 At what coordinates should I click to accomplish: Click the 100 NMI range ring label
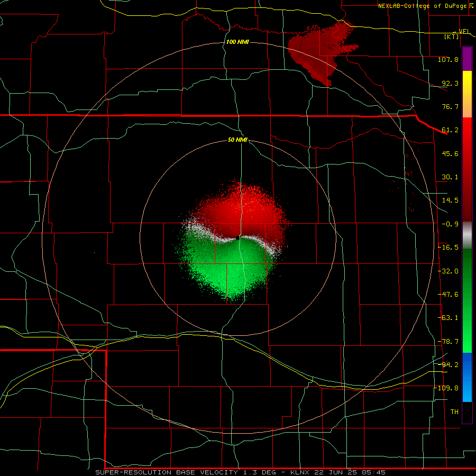point(237,42)
